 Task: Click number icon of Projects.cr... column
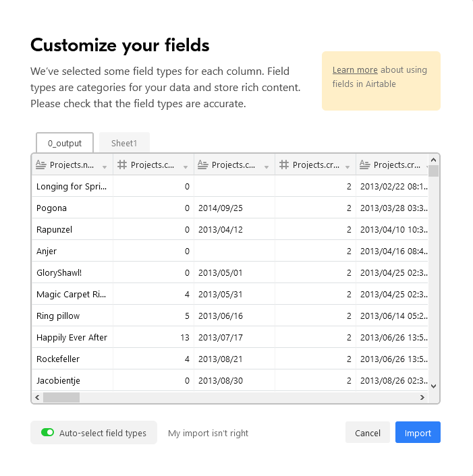[284, 165]
